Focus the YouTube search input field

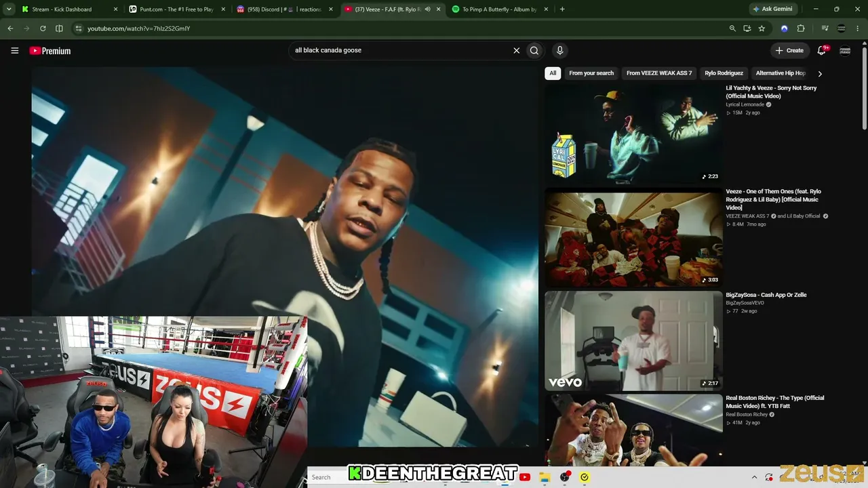tap(400, 50)
